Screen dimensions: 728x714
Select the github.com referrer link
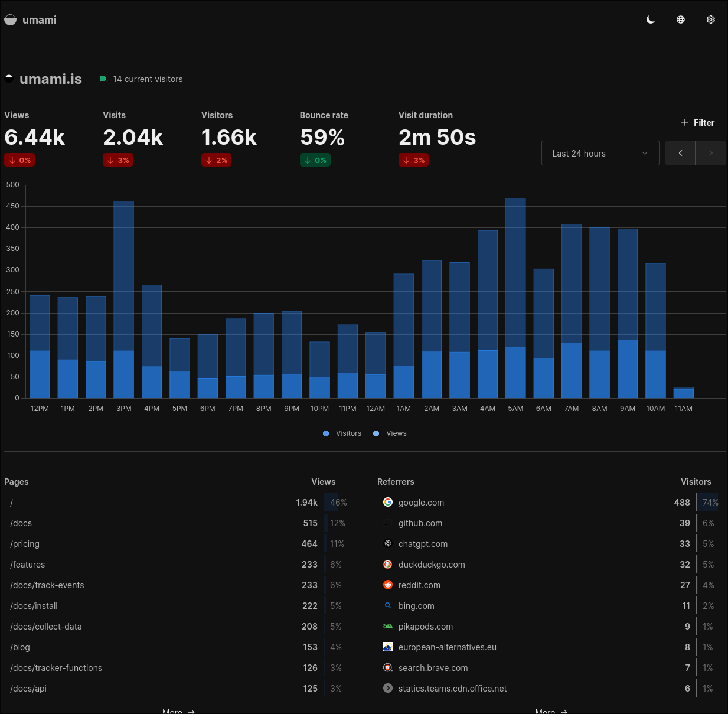(x=420, y=523)
